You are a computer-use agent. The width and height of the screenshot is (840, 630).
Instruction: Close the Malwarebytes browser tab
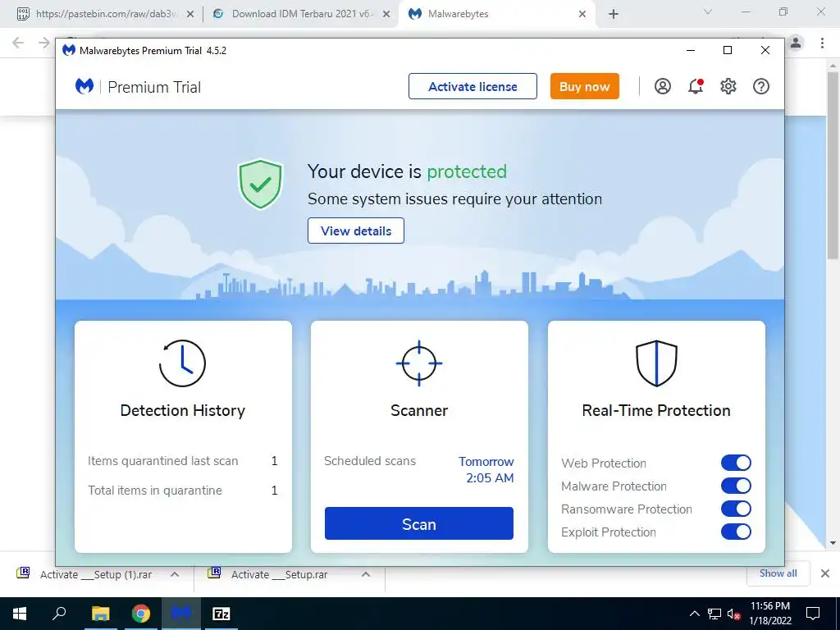tap(582, 15)
